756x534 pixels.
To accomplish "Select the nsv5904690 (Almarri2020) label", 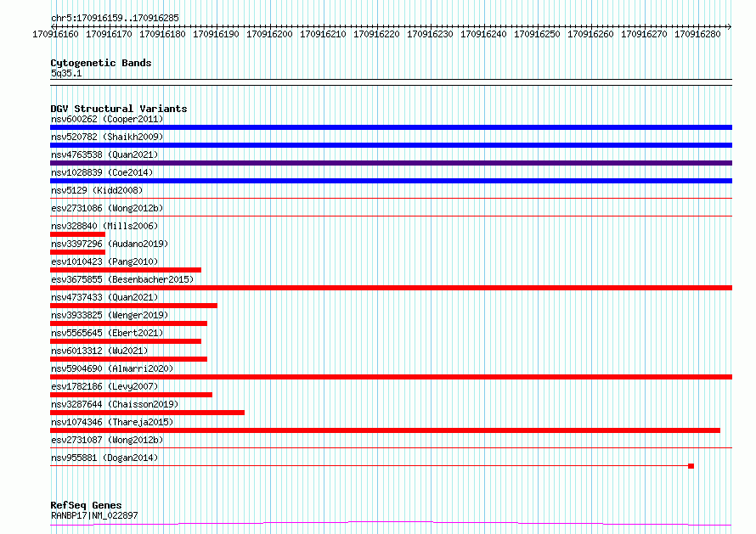I will [x=112, y=368].
